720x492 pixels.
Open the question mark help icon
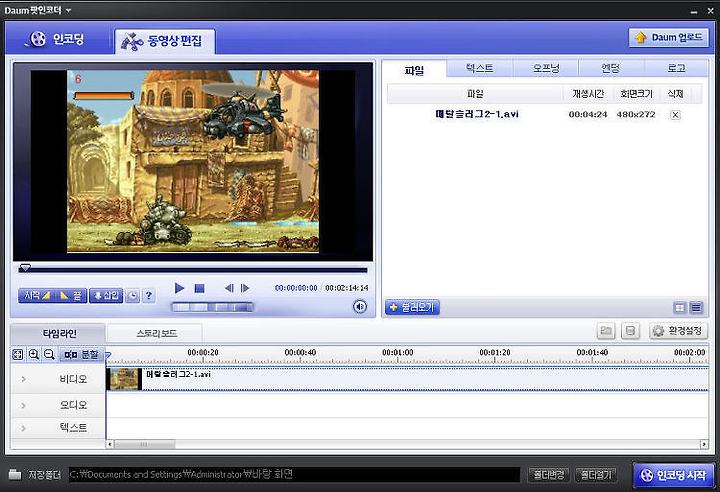(149, 296)
